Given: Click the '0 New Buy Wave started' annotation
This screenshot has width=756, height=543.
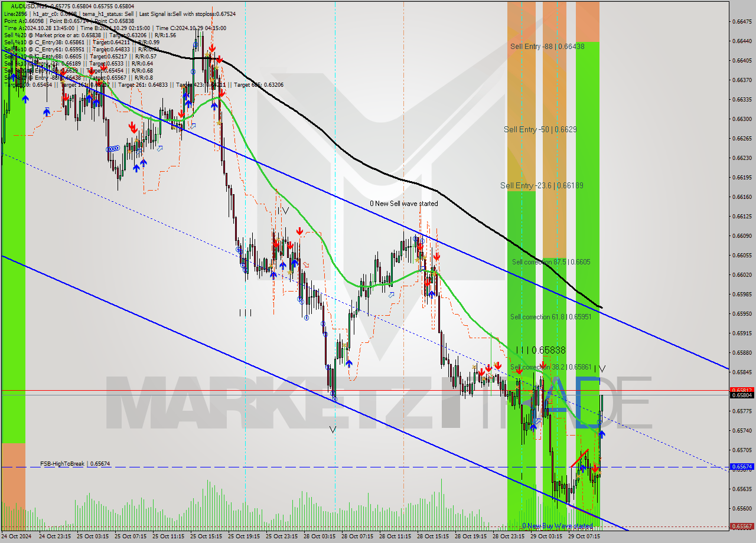Looking at the screenshot, I should tap(557, 526).
